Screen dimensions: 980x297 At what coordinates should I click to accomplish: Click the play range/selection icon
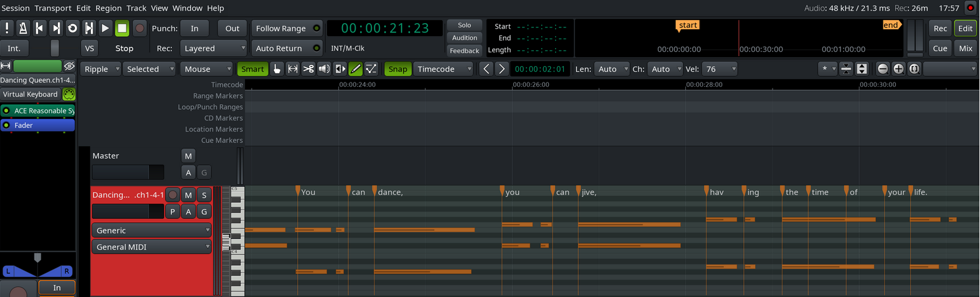coord(89,28)
